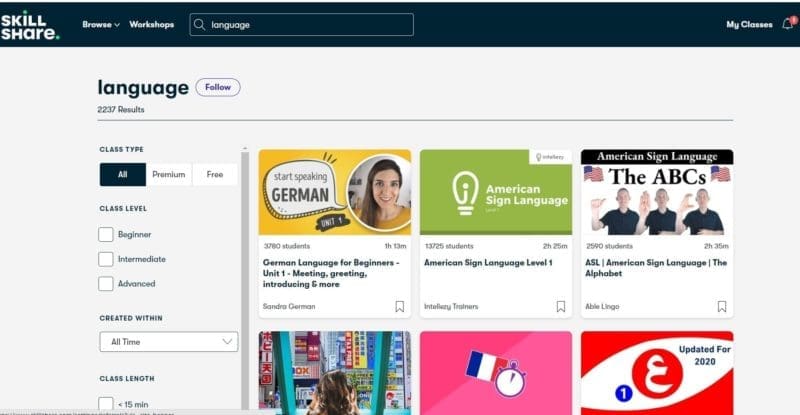Click the 2h 25m duration text

(x=555, y=246)
